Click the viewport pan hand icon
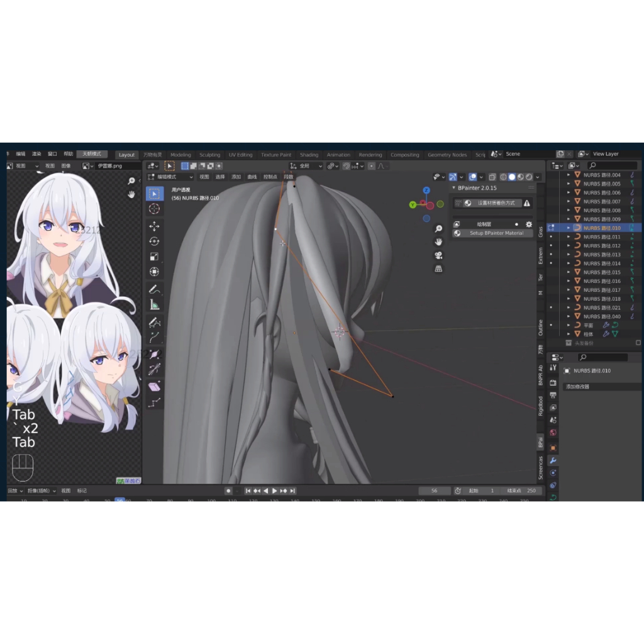Viewport: 644px width, 644px height. [438, 241]
